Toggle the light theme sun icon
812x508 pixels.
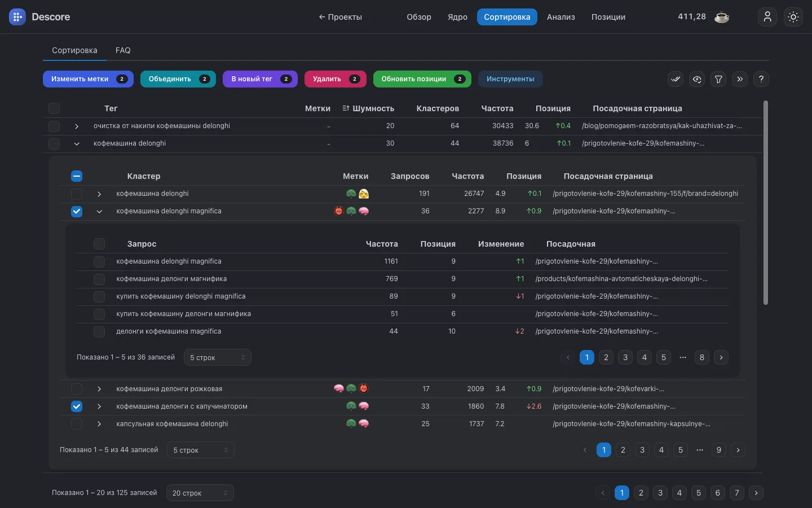(x=793, y=17)
